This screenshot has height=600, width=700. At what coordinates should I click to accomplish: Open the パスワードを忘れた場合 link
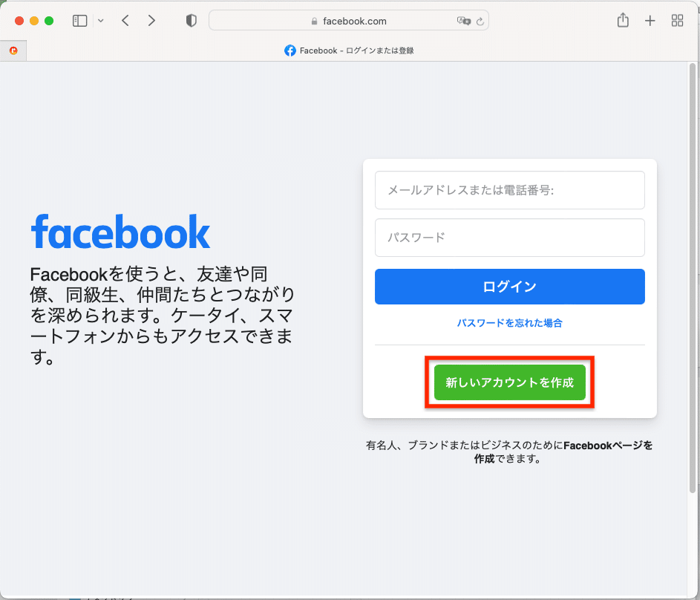tap(509, 323)
